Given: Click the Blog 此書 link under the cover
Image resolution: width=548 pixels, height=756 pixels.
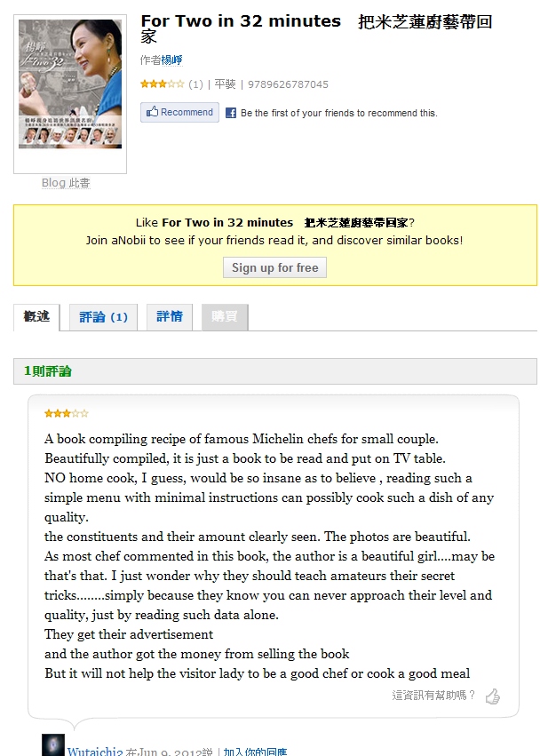Looking at the screenshot, I should click(x=66, y=183).
